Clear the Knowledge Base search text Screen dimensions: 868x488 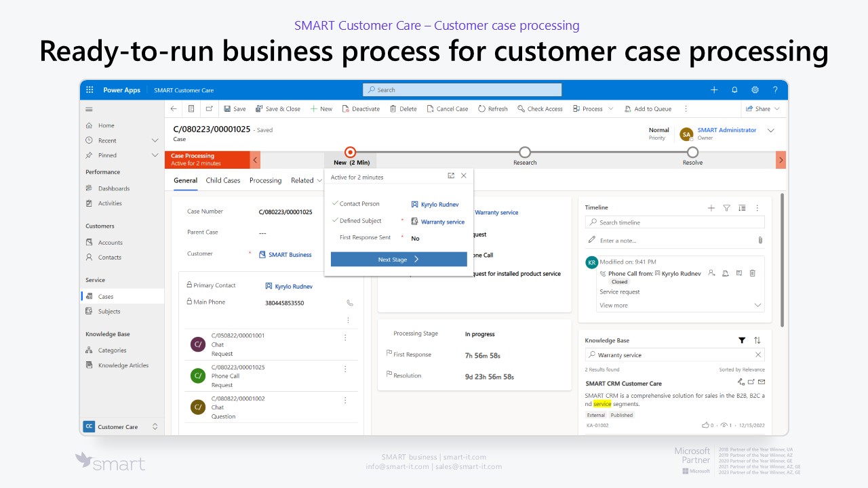758,355
